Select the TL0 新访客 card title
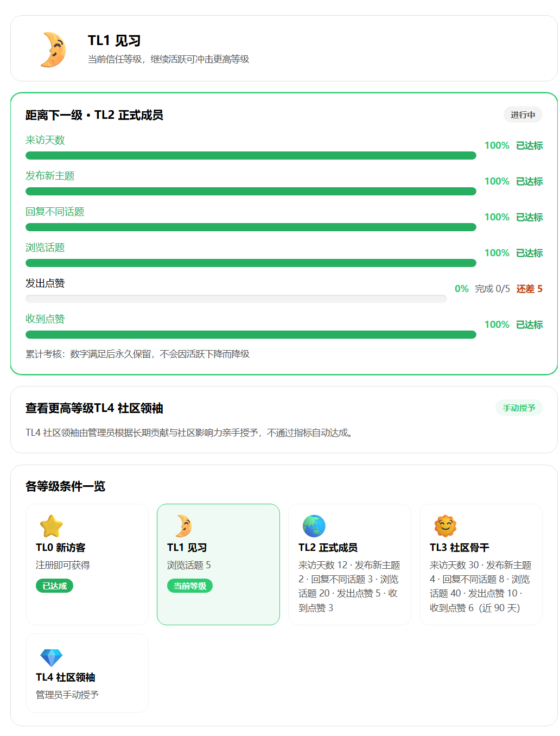The image size is (560, 736). point(61,548)
